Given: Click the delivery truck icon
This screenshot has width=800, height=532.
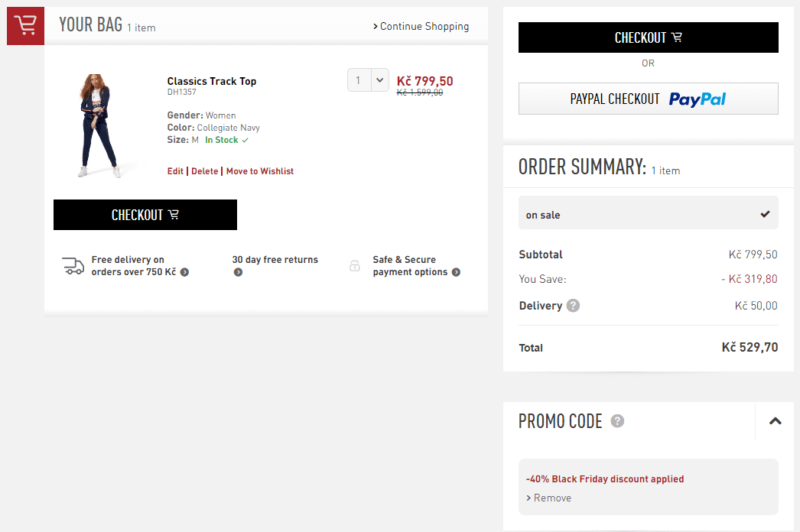Looking at the screenshot, I should pos(73,266).
